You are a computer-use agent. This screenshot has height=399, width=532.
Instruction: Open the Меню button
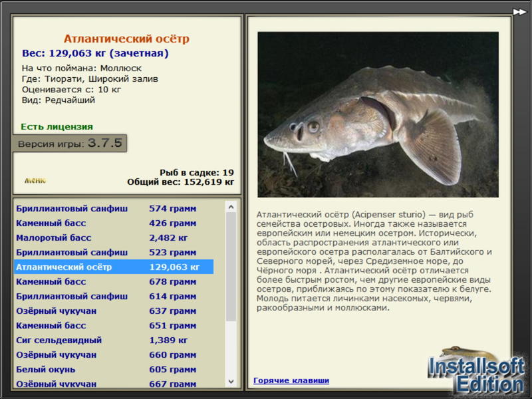tap(35, 181)
